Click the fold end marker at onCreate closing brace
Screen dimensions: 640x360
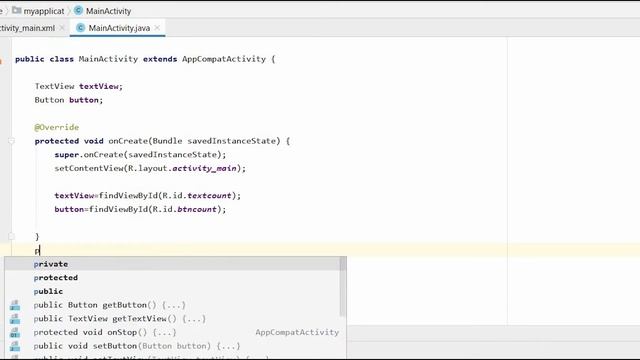(11, 236)
